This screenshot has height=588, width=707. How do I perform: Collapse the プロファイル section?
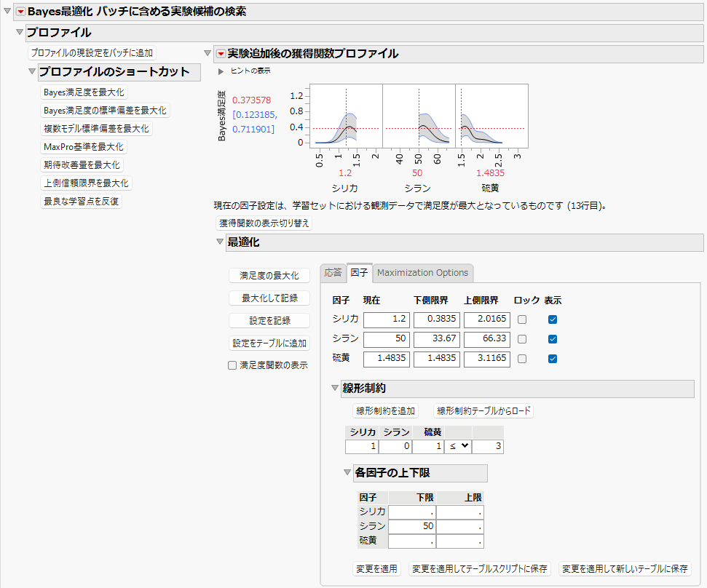pos(20,32)
